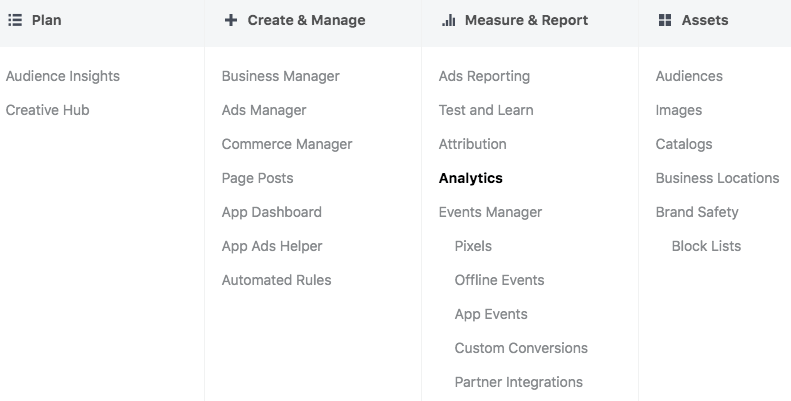Select Pixels under Events Manager
The image size is (791, 401).
click(473, 246)
